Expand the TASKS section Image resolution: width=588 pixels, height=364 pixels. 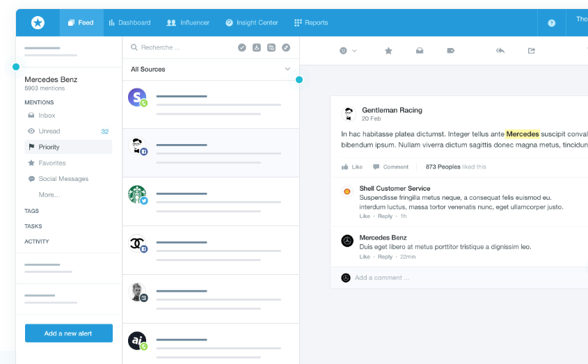(x=33, y=226)
